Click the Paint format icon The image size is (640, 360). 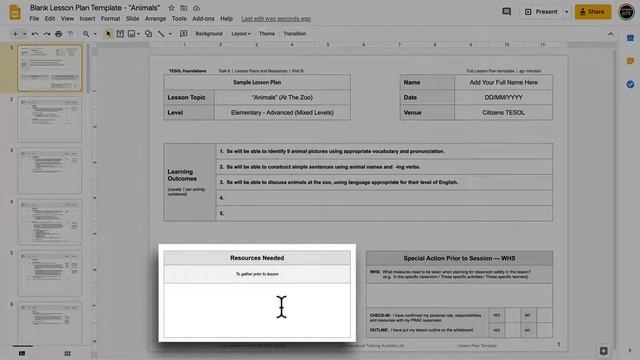pyautogui.click(x=70, y=34)
